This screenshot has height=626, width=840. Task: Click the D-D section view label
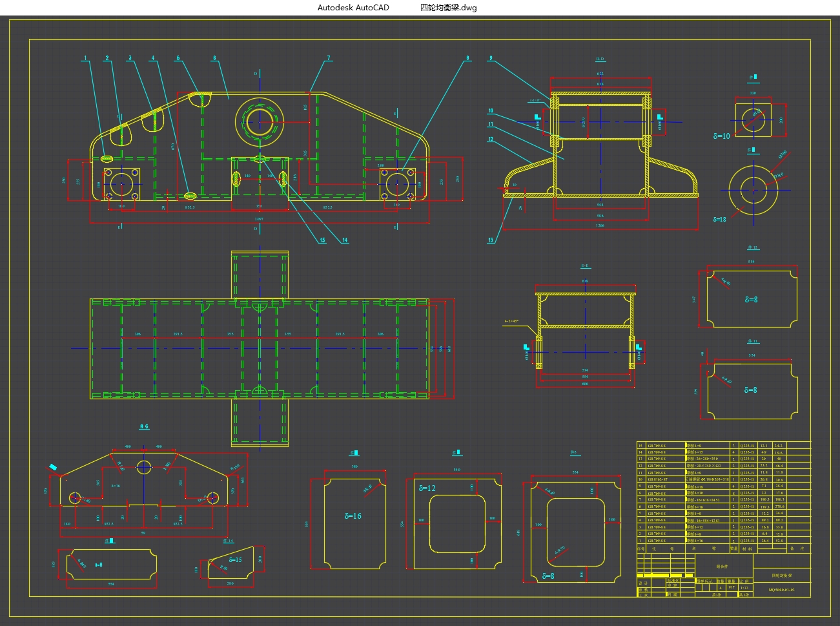pos(600,59)
